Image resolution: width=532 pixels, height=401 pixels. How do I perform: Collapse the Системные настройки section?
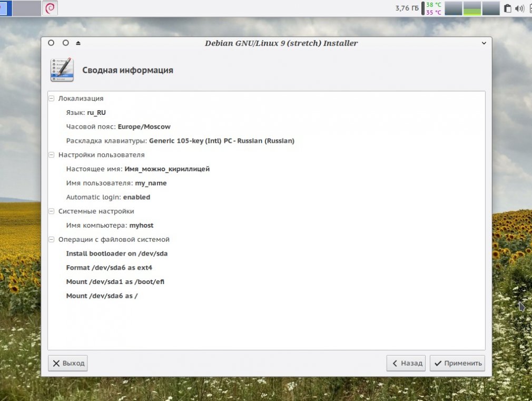pyautogui.click(x=51, y=211)
